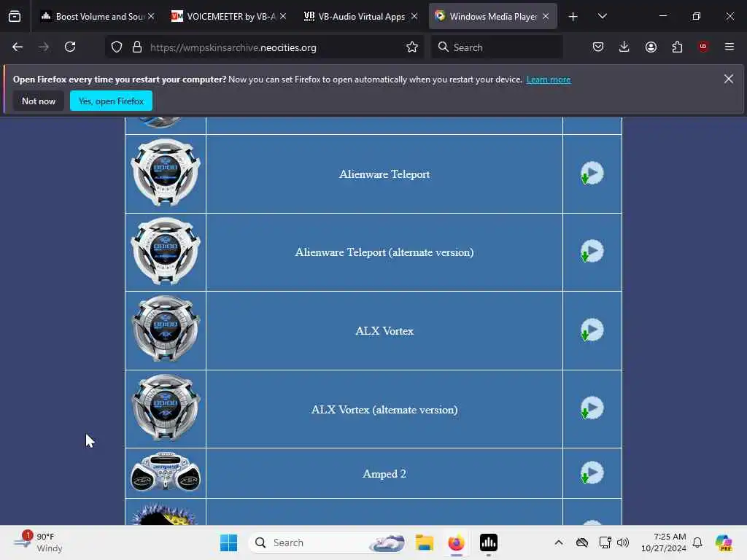This screenshot has width=747, height=560.
Task: Open the volume control in system tray
Action: (x=623, y=542)
